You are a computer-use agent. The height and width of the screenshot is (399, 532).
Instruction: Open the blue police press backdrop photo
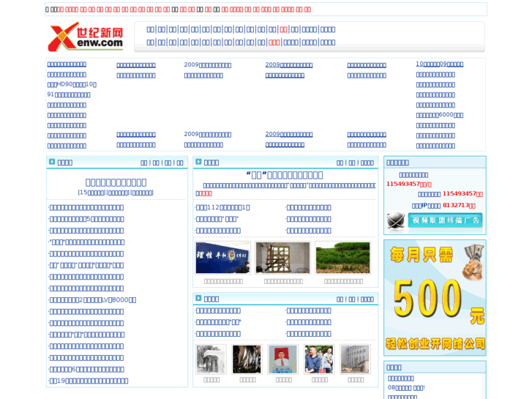click(223, 258)
